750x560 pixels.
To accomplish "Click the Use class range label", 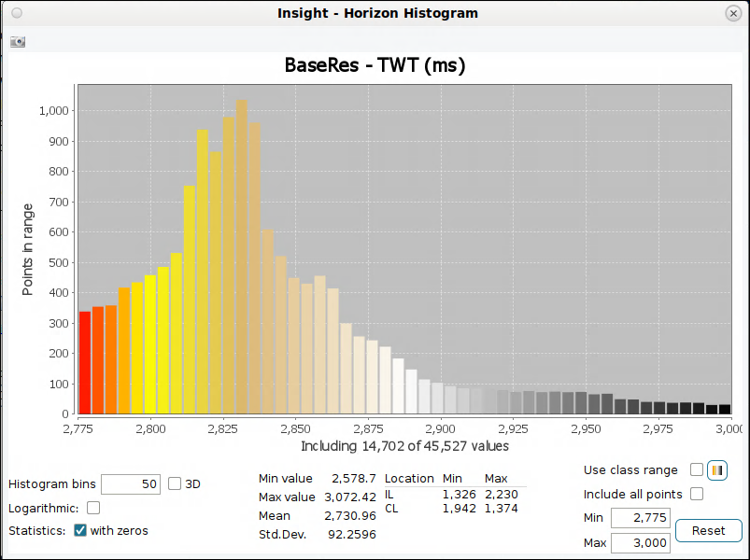I will [x=630, y=470].
